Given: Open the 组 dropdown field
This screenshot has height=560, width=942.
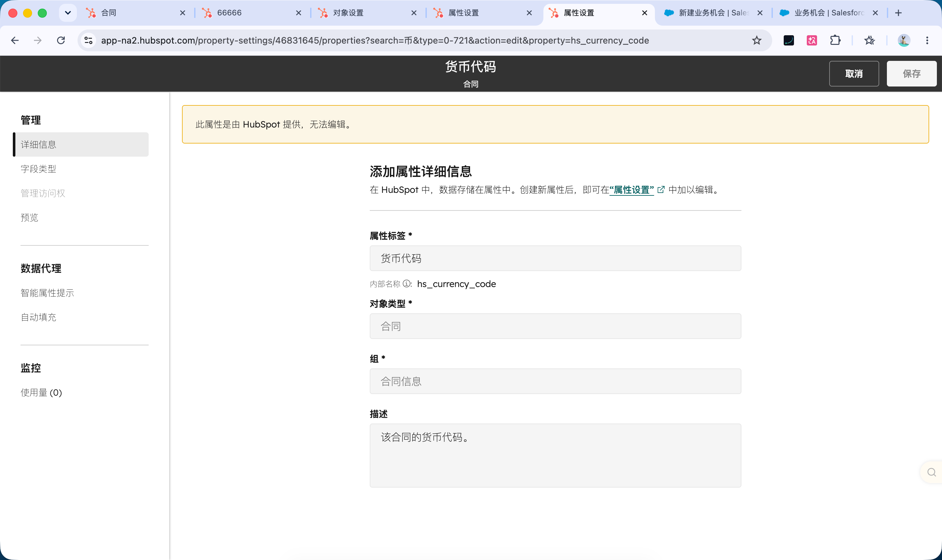Looking at the screenshot, I should click(555, 382).
